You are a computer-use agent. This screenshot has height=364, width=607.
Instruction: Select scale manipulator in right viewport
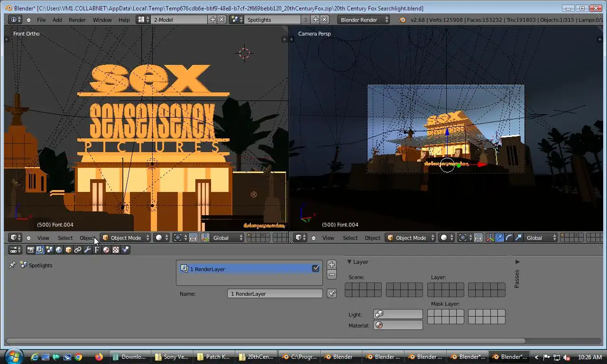tap(518, 238)
